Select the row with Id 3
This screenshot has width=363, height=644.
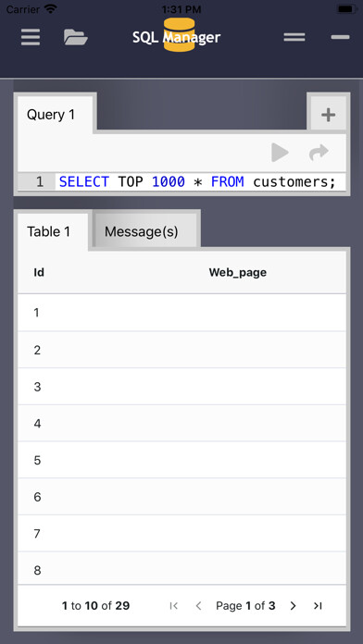pyautogui.click(x=181, y=387)
